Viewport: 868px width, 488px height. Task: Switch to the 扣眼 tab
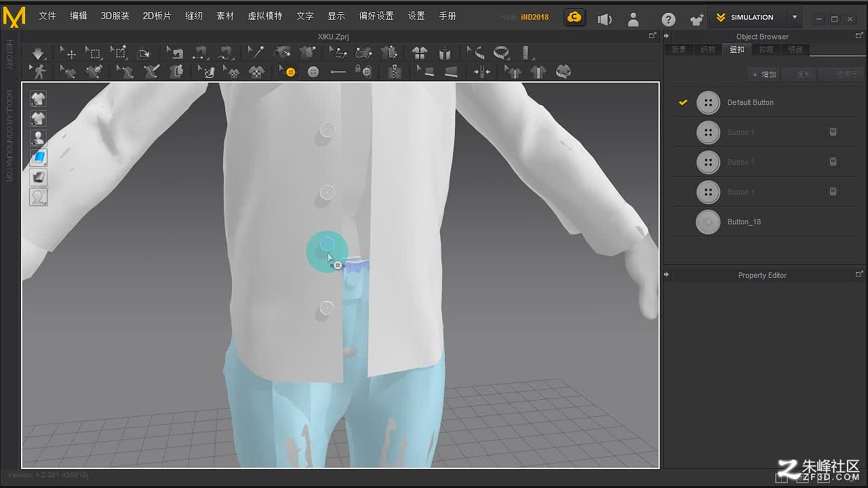click(766, 49)
